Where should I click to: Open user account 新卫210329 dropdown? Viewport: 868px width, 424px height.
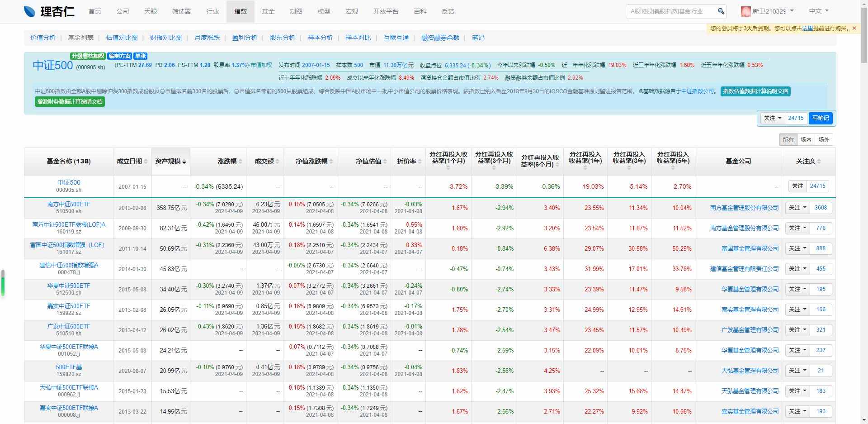pos(766,11)
